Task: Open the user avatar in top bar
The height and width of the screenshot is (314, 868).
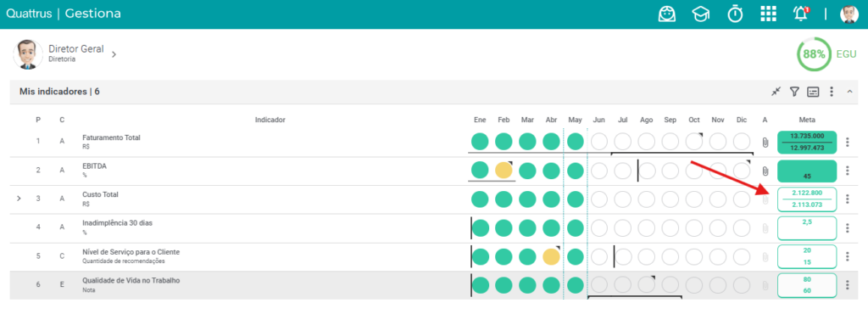Action: [x=849, y=14]
